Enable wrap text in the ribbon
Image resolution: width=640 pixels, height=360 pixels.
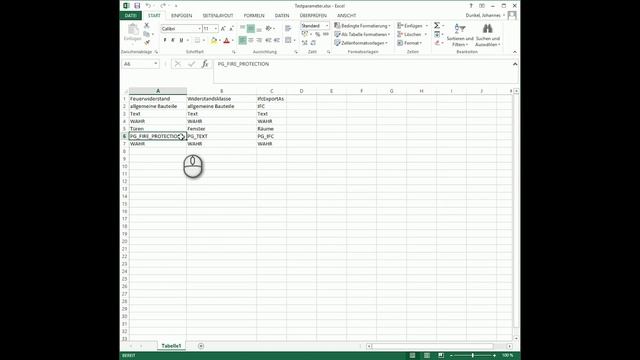click(288, 29)
